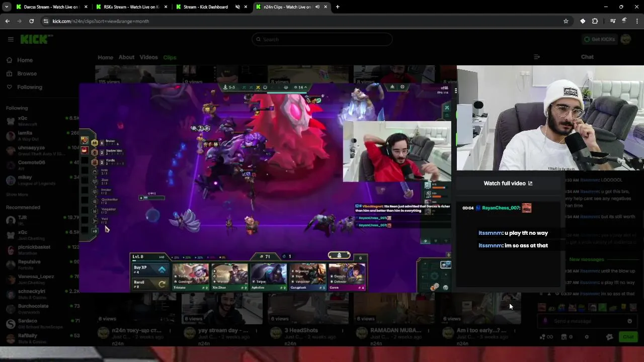The width and height of the screenshot is (644, 362).
Task: Mute audio on the n24n Clips tab
Action: tap(317, 7)
